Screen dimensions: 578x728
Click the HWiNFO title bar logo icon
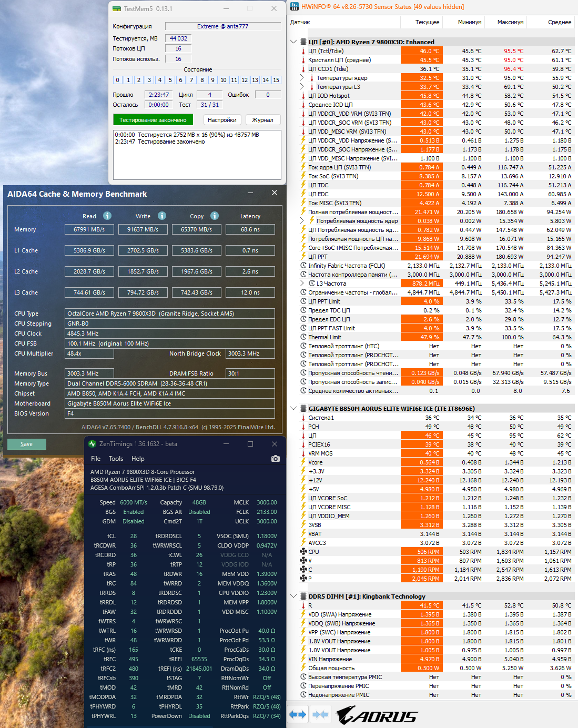tap(295, 7)
